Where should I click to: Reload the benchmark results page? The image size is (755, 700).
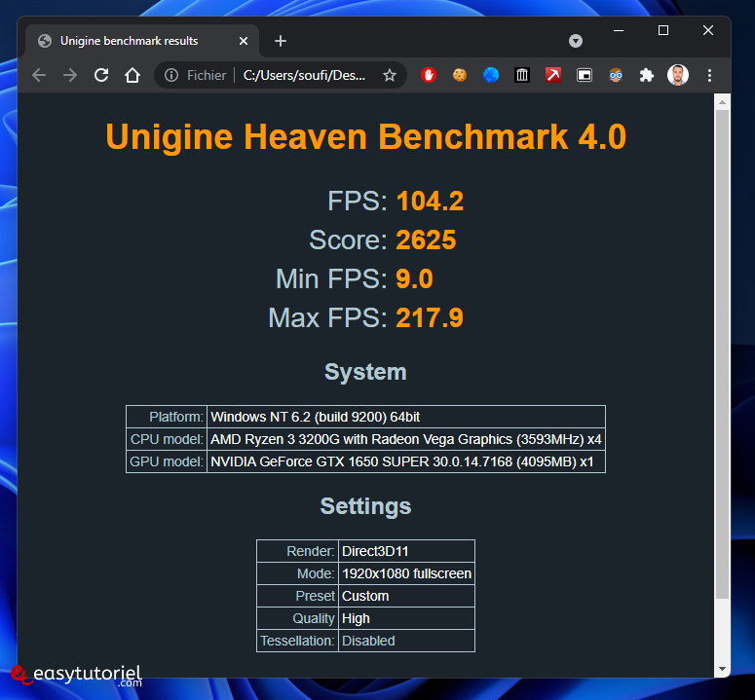[x=101, y=75]
